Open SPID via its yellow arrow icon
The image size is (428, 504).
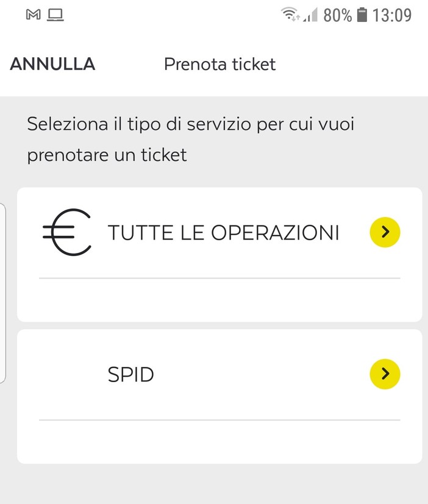(x=385, y=375)
